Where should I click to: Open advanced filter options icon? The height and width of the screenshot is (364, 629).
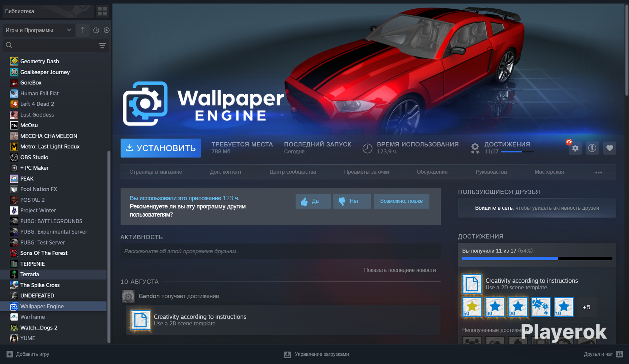click(102, 45)
